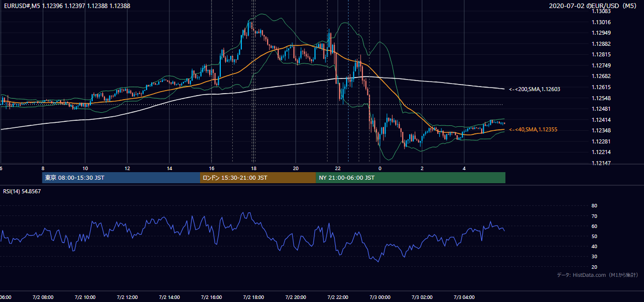The width and height of the screenshot is (644, 302).
Task: Click RSI scale value 80
Action: tap(594, 206)
